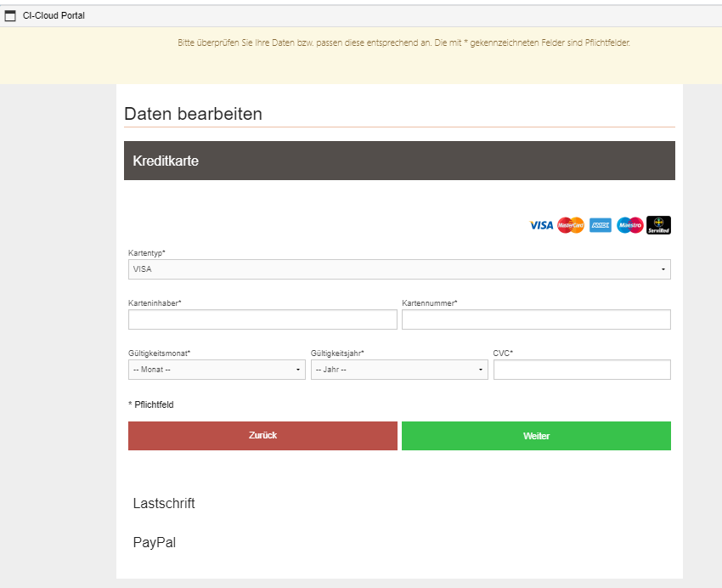Click the yellow Pflichtfelder notice banner

click(x=403, y=42)
